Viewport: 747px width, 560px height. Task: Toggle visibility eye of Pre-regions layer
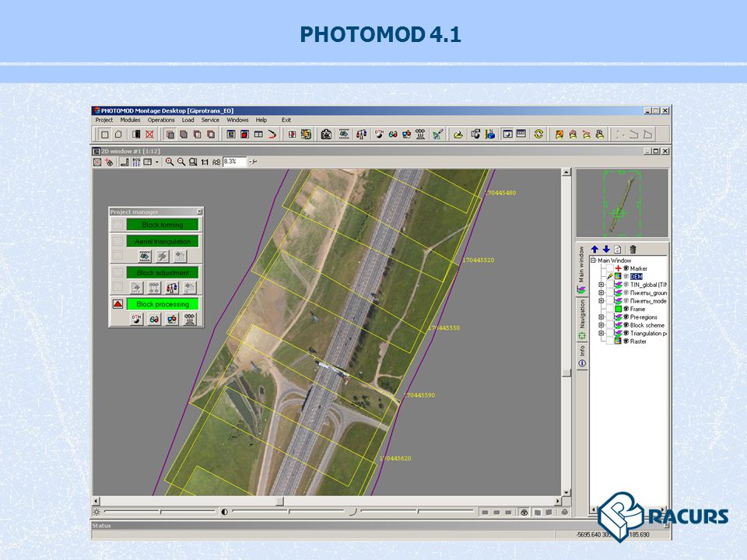coord(626,317)
